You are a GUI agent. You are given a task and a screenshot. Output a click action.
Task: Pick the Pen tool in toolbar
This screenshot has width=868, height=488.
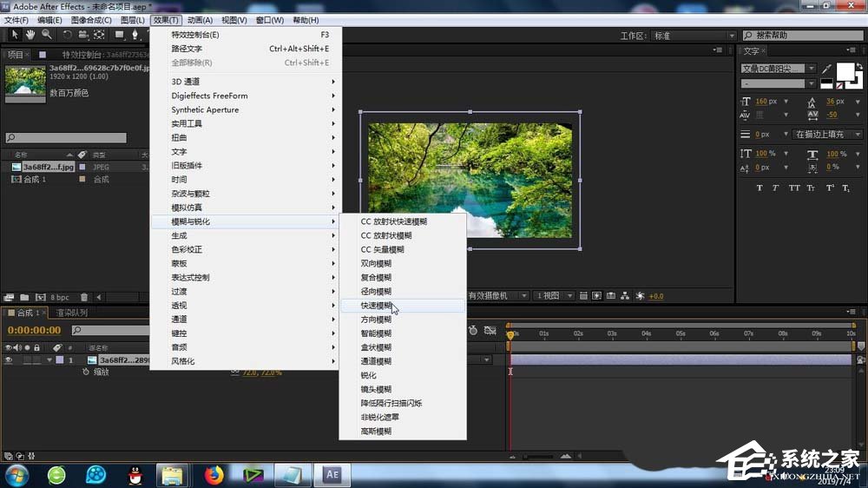click(135, 35)
